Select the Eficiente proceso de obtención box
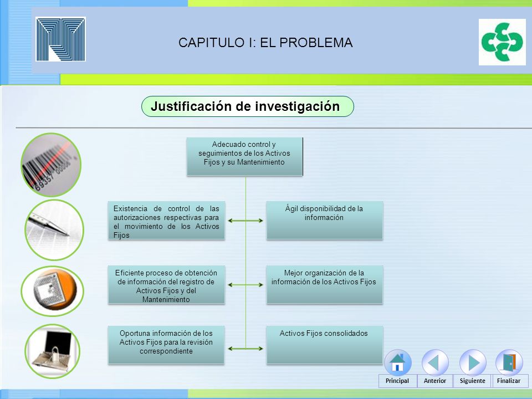 166,284
